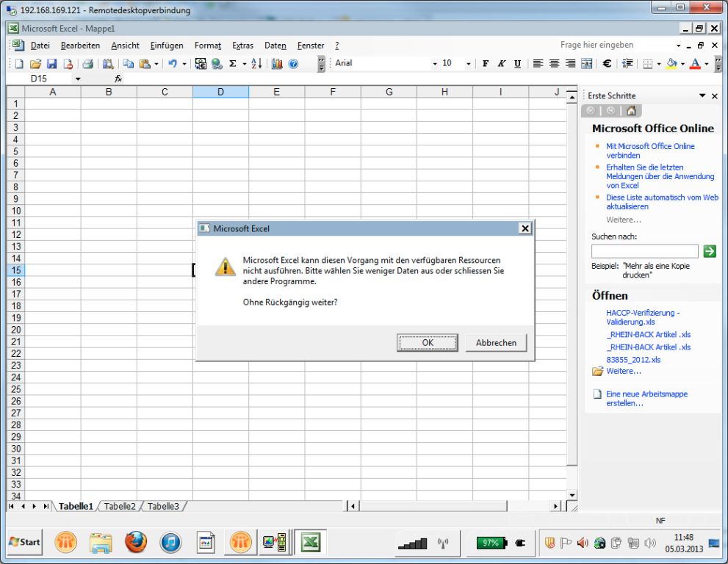
Task: Click the Print icon in the toolbar
Action: pos(87,64)
